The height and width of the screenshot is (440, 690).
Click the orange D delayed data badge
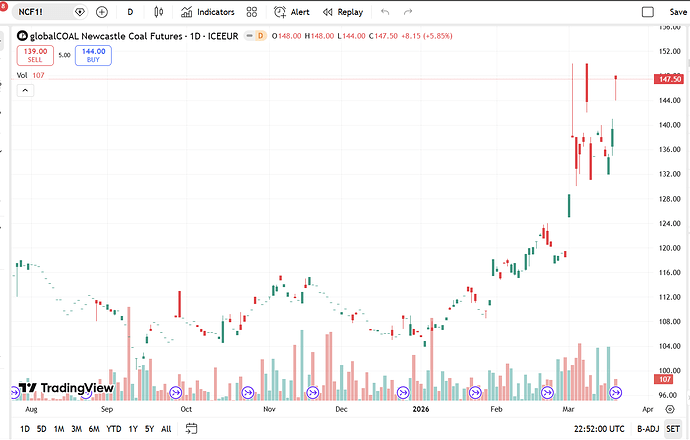point(261,36)
